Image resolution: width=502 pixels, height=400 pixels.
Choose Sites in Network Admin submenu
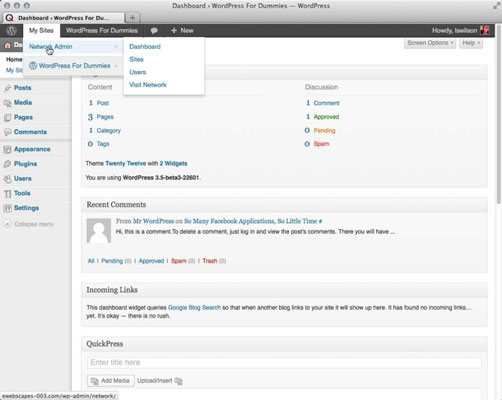tap(136, 59)
